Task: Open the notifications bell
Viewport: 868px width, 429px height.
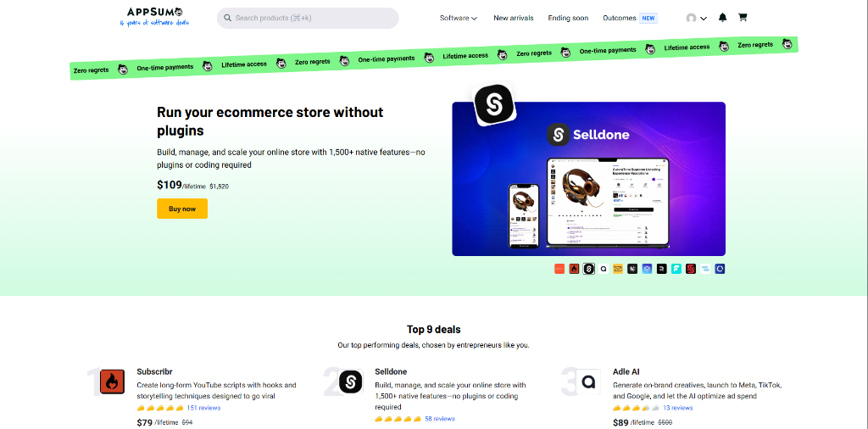Action: [x=722, y=18]
